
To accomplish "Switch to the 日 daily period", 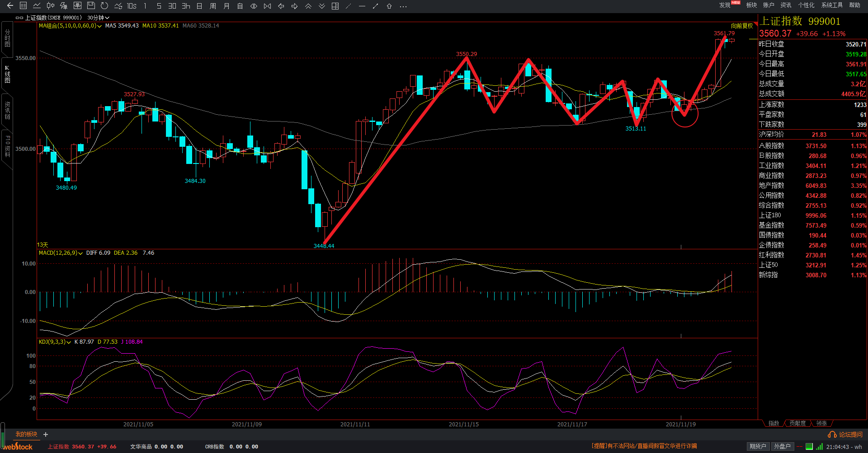I will click(x=199, y=6).
